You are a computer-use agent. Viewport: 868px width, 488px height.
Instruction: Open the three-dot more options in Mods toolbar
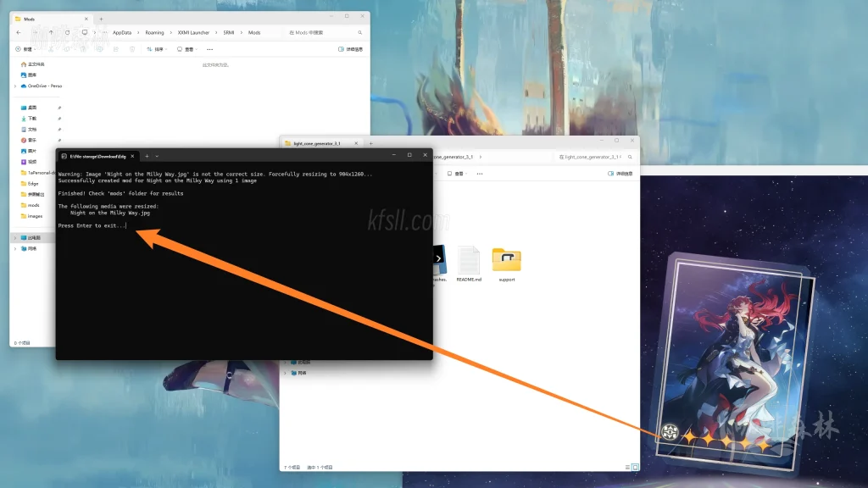click(209, 49)
